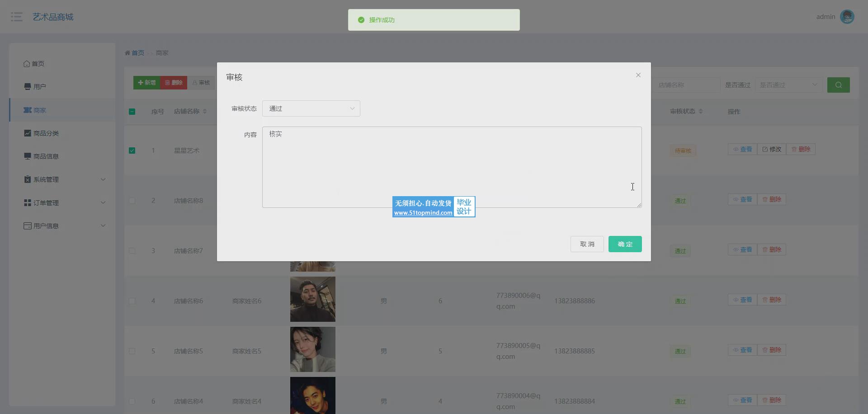
Task: Check the checkbox for row 店铺名称5
Action: click(x=132, y=351)
